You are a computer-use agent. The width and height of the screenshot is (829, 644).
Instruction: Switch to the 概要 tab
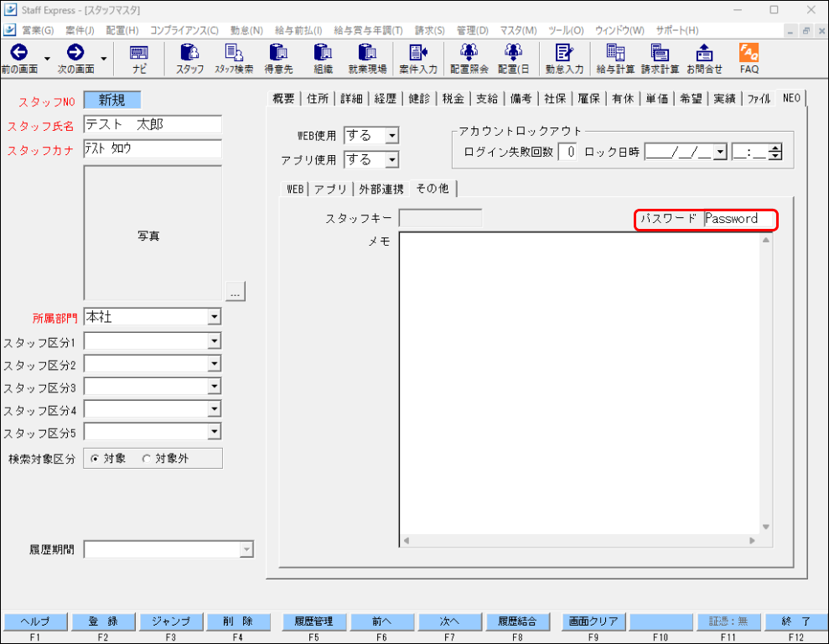[283, 98]
